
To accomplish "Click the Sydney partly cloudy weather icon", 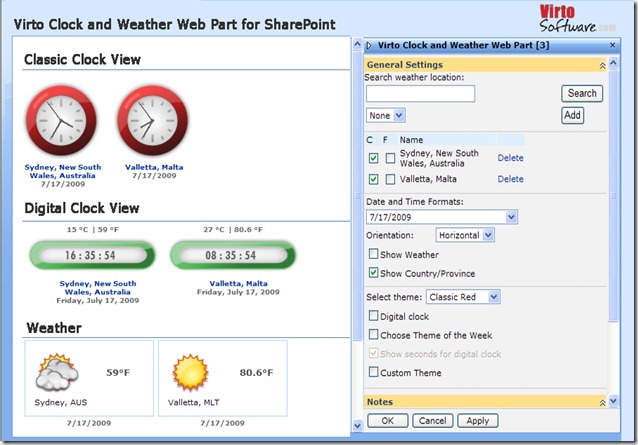I will tap(57, 372).
